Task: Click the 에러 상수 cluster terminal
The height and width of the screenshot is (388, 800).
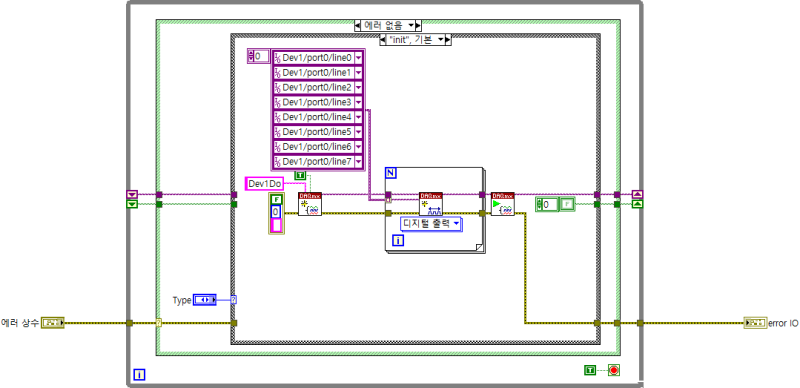Action: [52, 323]
